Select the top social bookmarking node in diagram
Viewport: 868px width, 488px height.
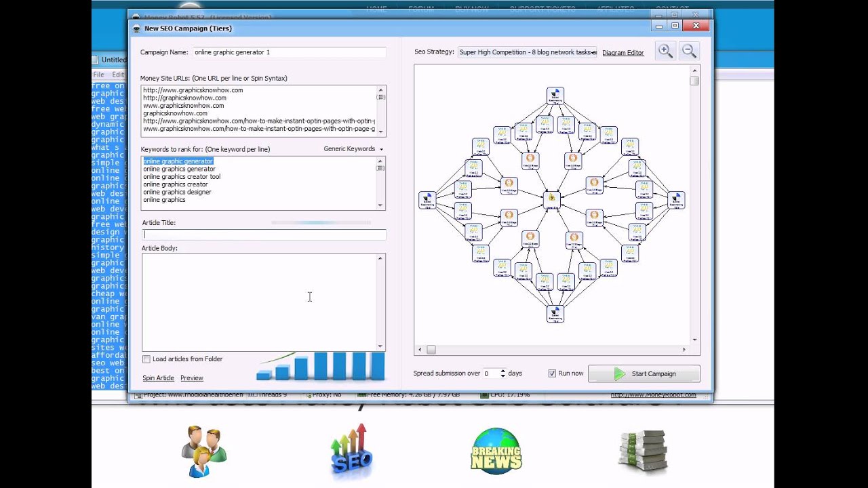(x=555, y=97)
